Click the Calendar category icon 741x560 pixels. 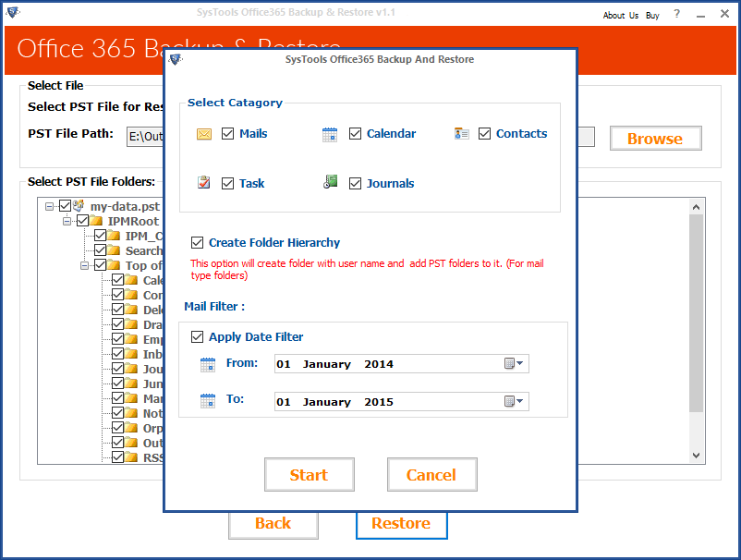(330, 135)
